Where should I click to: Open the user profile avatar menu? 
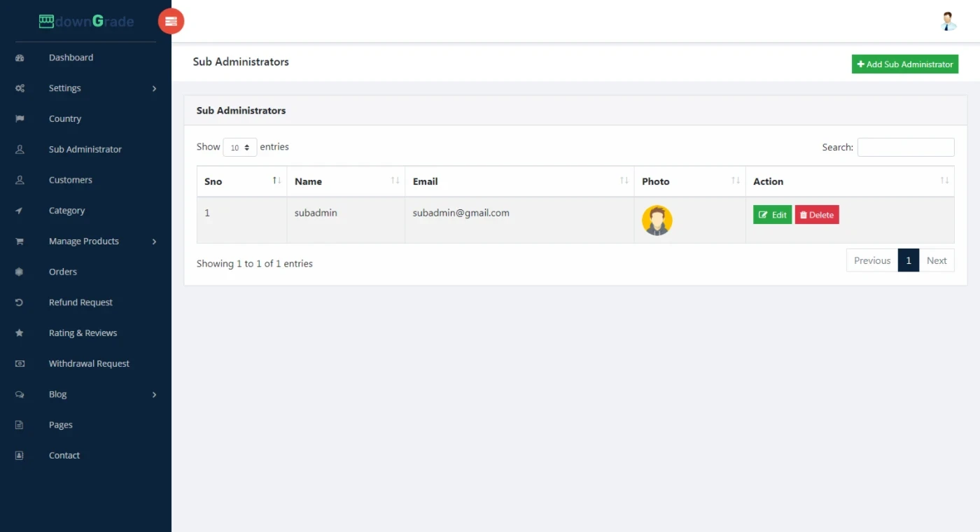(x=948, y=22)
